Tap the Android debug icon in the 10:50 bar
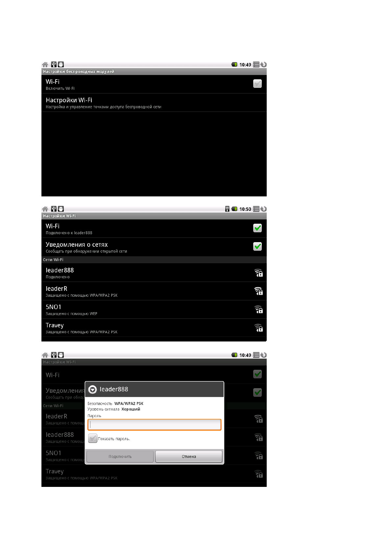392x554 pixels. pyautogui.click(x=61, y=209)
